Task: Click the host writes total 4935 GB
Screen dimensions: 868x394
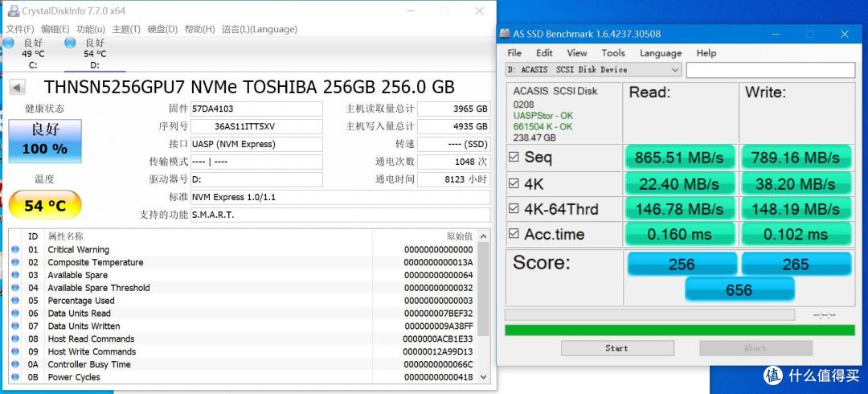Action: coord(454,126)
